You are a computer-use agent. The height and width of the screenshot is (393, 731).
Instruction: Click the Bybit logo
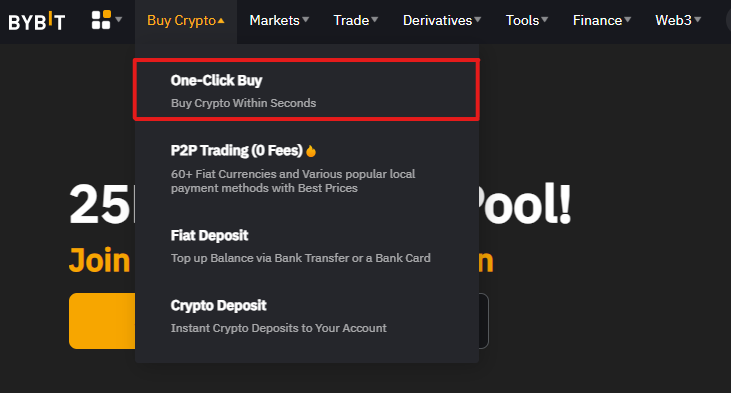[x=36, y=21]
